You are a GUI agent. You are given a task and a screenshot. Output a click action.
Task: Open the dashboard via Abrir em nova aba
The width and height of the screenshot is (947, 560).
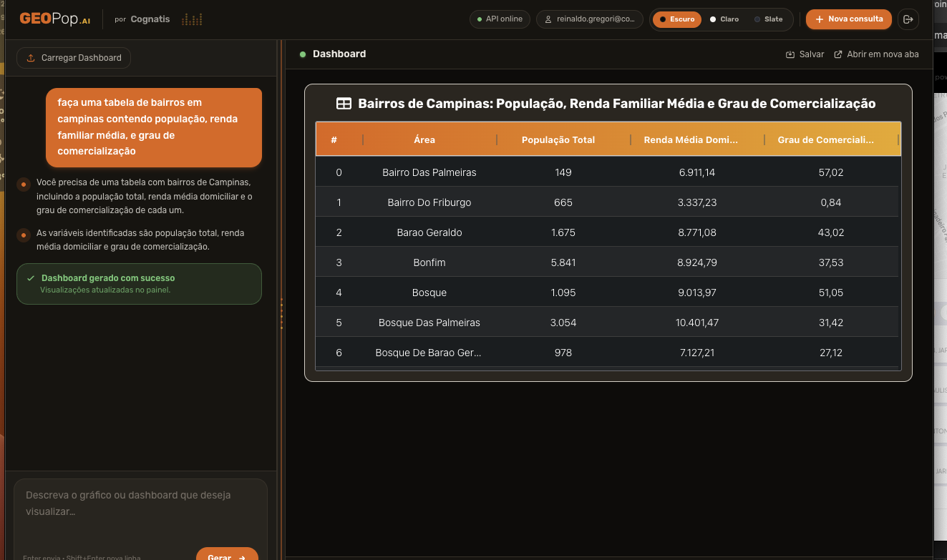tap(876, 54)
